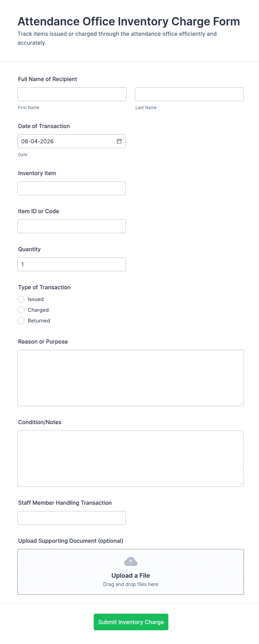Open the calendar date picker icon

click(119, 141)
